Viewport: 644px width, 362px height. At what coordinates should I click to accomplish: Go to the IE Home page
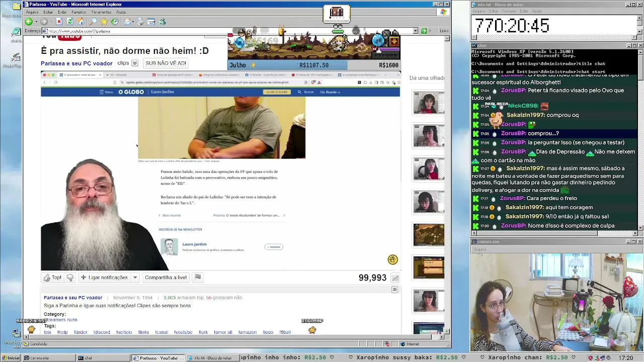80,22
